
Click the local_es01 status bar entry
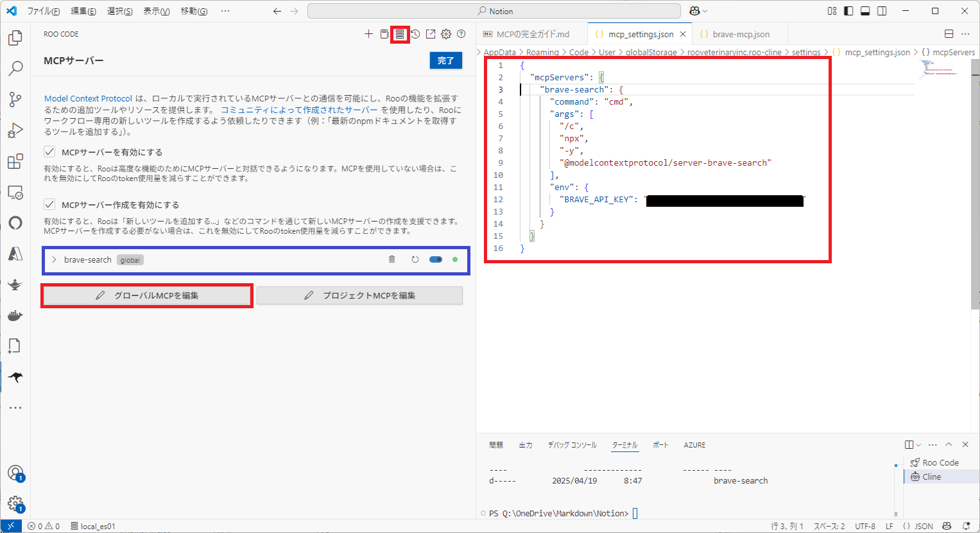tap(93, 526)
